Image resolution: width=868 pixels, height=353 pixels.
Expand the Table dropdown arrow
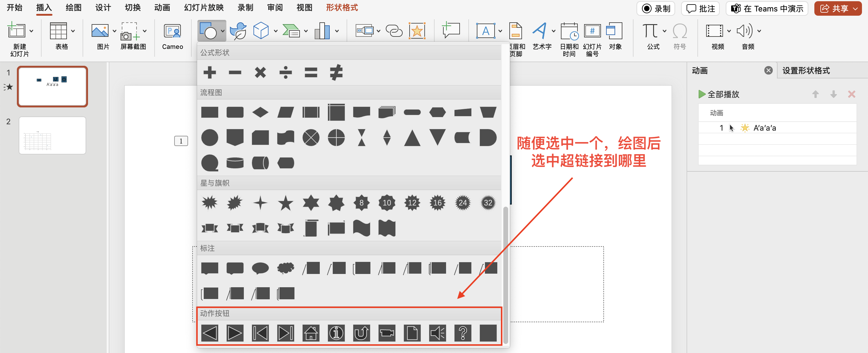coord(72,31)
